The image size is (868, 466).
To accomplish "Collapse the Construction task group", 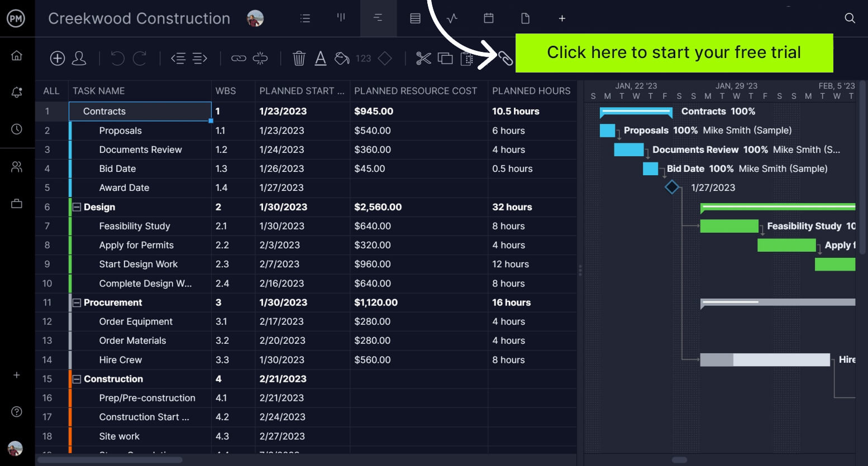I will pos(77,379).
